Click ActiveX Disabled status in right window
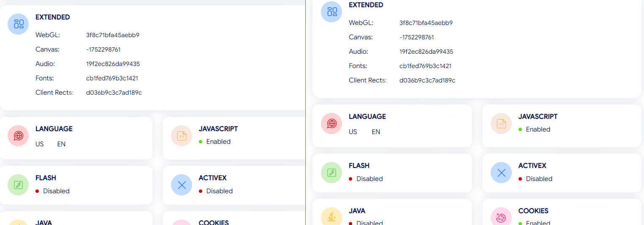Viewport: 644px width, 225px height. point(536,179)
